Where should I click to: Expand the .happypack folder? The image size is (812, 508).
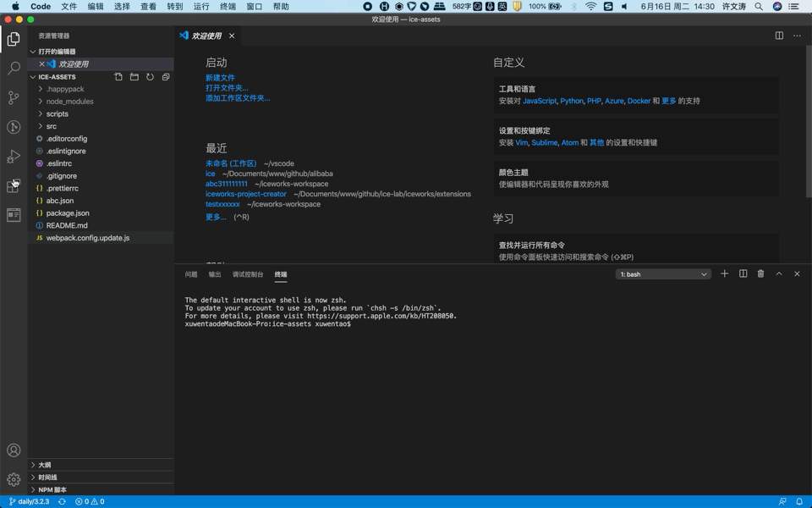tap(101, 89)
